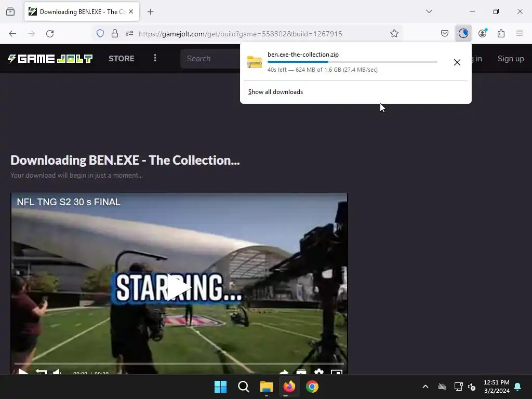Open the Firefox account menu

click(x=483, y=33)
